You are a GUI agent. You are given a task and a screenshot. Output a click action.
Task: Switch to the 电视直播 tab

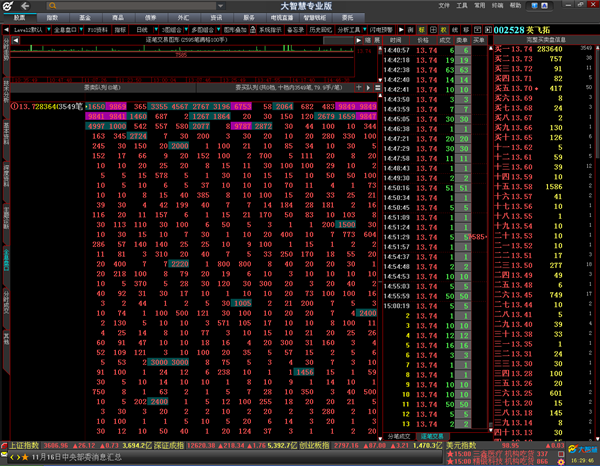point(282,18)
